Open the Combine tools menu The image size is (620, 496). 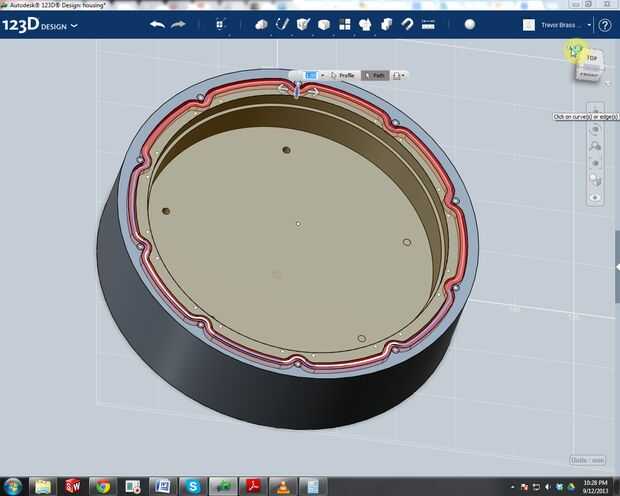pos(386,25)
